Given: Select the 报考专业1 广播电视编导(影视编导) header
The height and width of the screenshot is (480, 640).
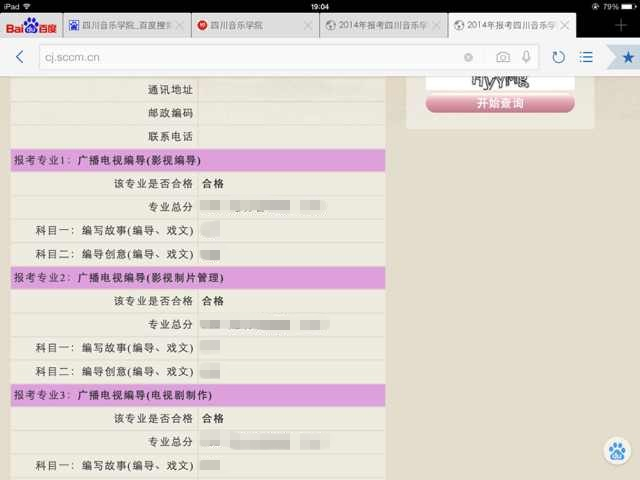Looking at the screenshot, I should 198,160.
